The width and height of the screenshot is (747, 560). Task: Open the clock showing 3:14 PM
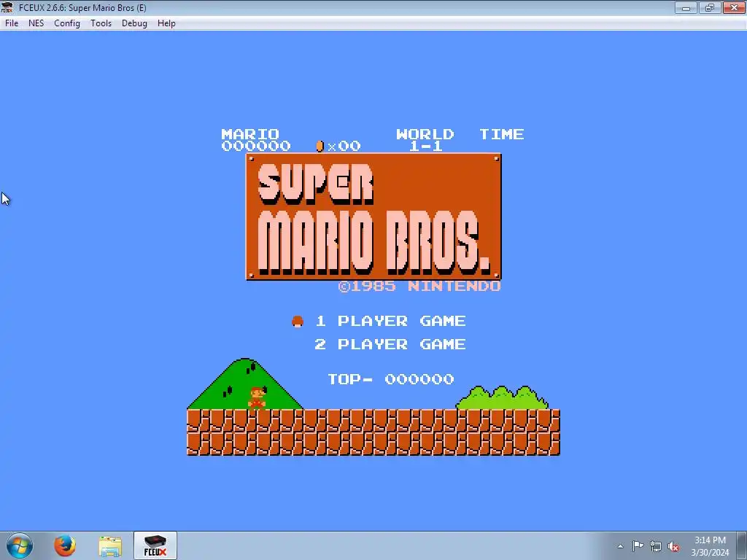coord(710,546)
